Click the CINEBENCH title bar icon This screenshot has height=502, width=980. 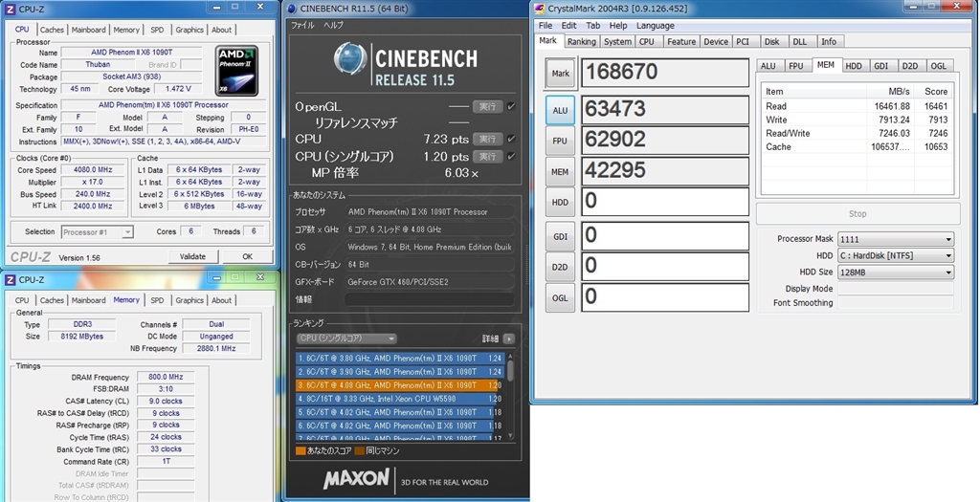292,9
